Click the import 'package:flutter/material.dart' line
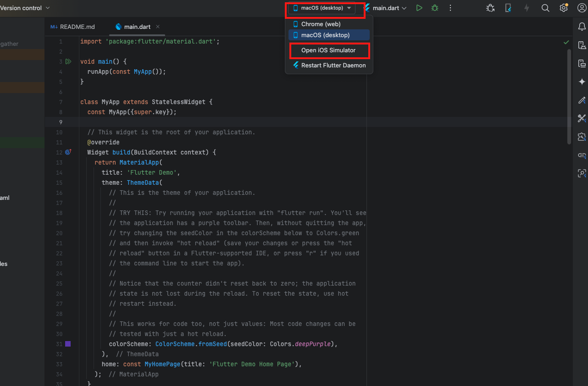 [x=150, y=41]
